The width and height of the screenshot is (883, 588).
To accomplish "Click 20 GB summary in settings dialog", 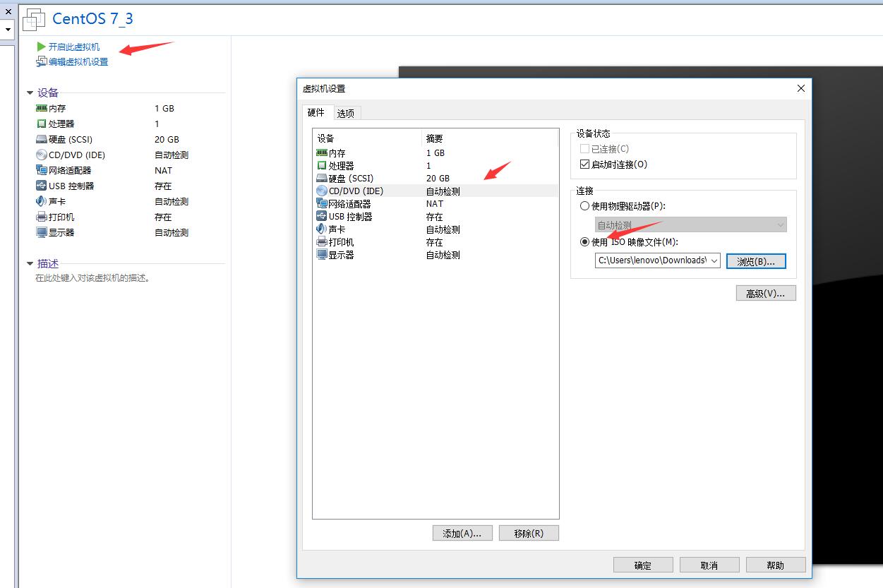I will click(438, 178).
